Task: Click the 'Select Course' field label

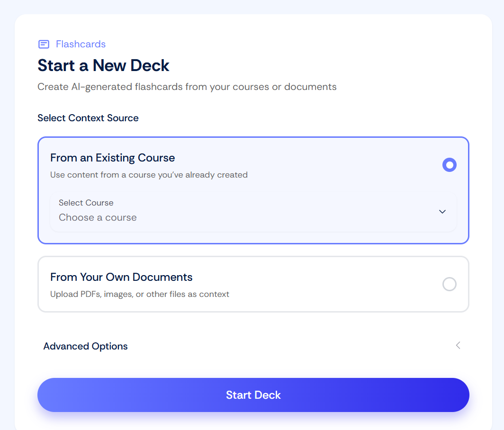Action: (86, 203)
